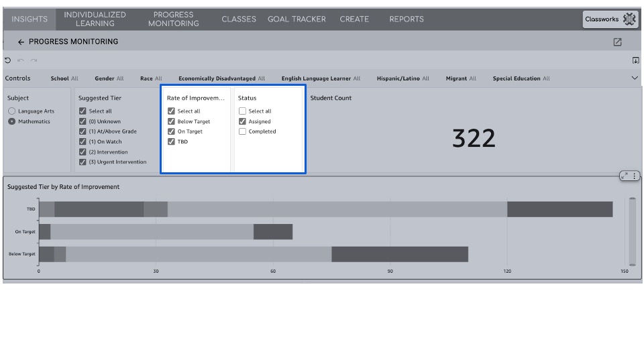
Task: Open English Language Learner filter
Action: [x=321, y=78]
